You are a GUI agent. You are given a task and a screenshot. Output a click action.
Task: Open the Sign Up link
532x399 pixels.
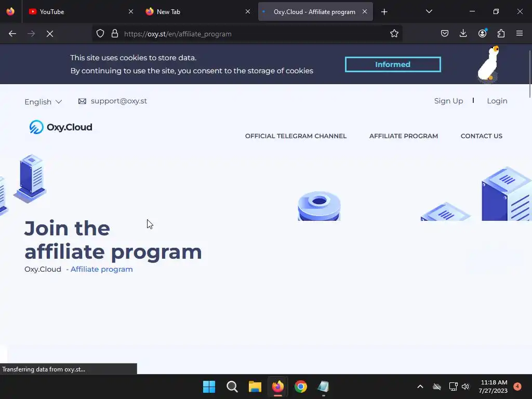coord(448,101)
